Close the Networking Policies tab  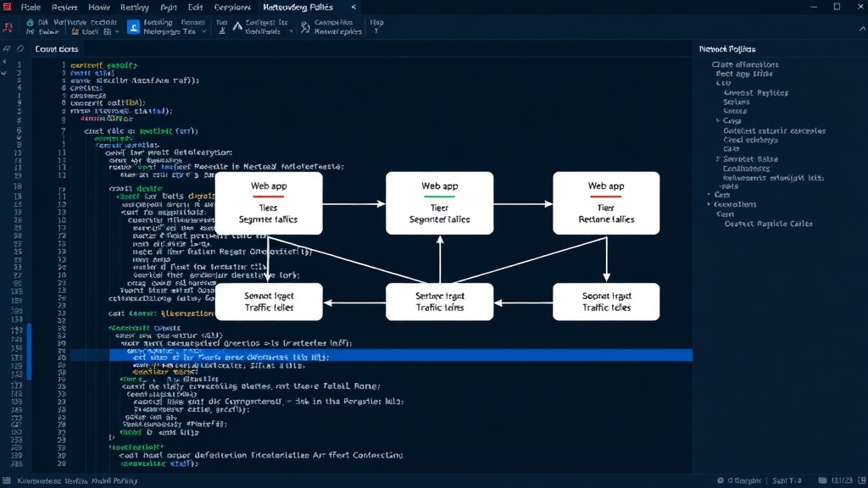pyautogui.click(x=353, y=7)
